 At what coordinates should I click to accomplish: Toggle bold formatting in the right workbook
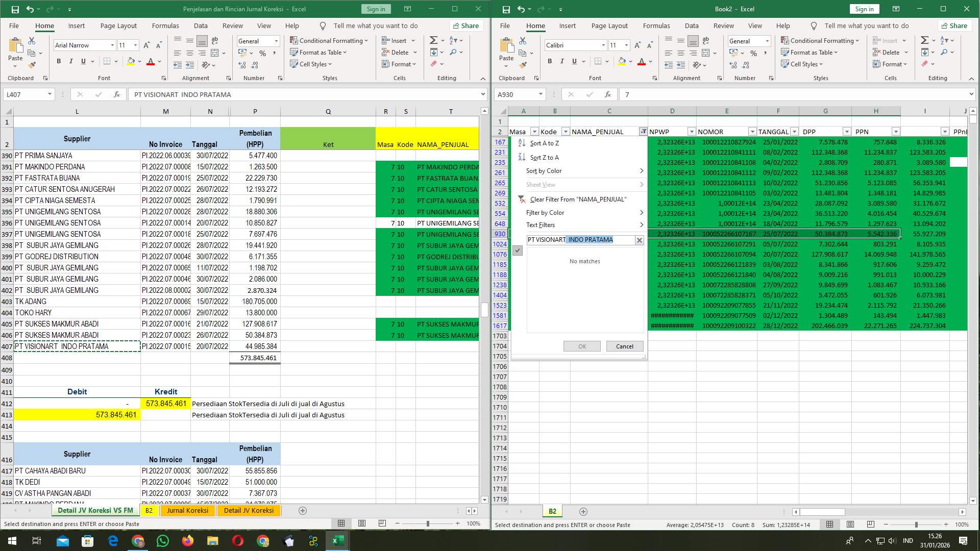550,61
